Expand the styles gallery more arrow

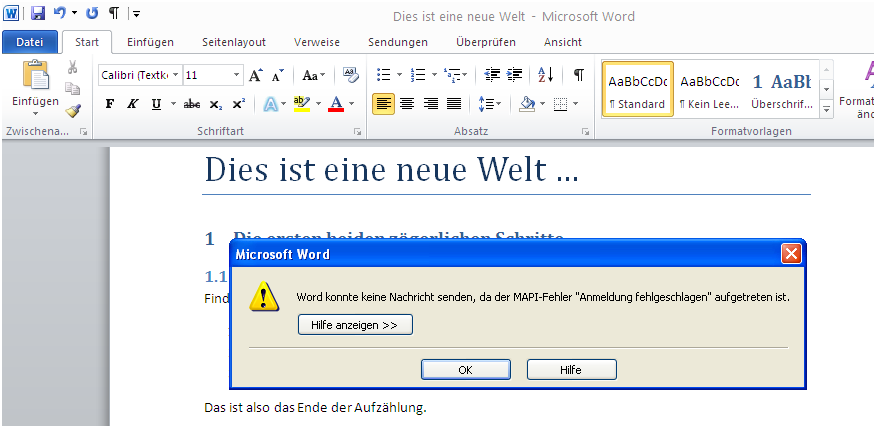click(827, 110)
